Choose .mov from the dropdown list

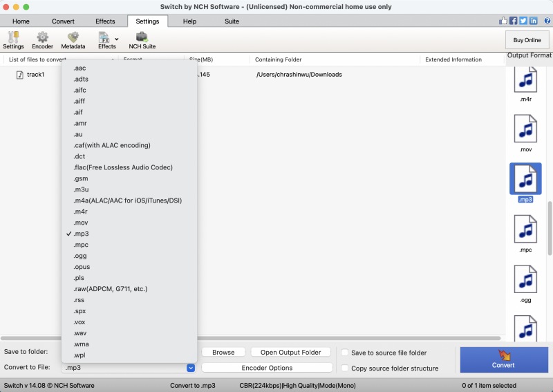click(129, 223)
